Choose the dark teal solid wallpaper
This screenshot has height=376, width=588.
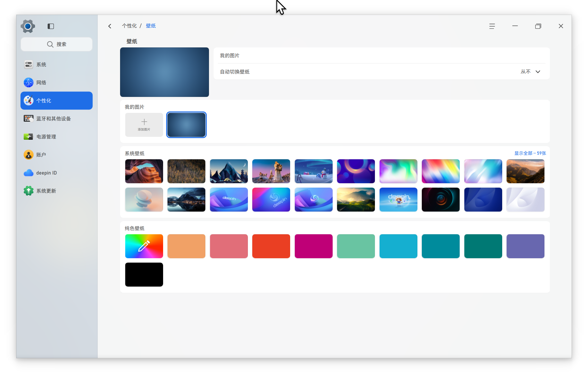(483, 246)
